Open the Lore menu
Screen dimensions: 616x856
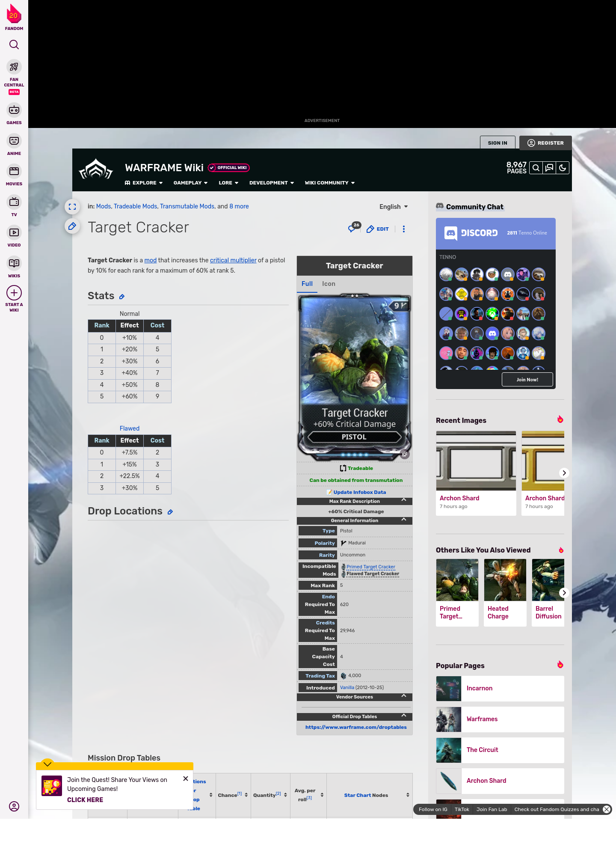[228, 183]
